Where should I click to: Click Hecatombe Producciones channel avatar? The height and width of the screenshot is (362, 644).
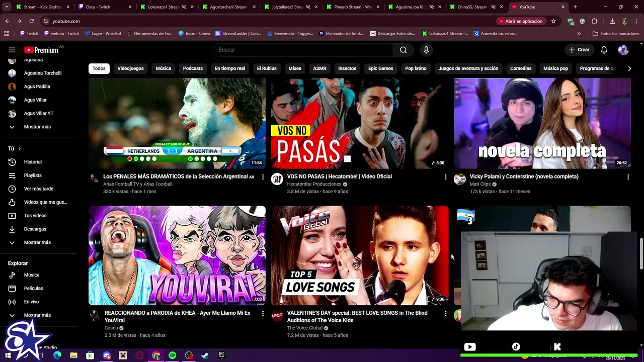(277, 179)
